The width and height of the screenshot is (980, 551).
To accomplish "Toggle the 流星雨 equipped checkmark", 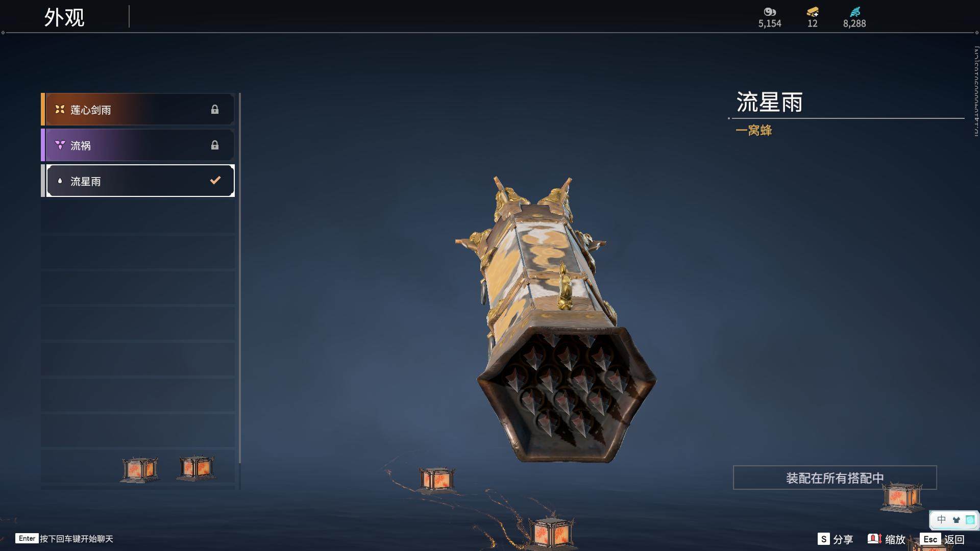I will pyautogui.click(x=215, y=180).
